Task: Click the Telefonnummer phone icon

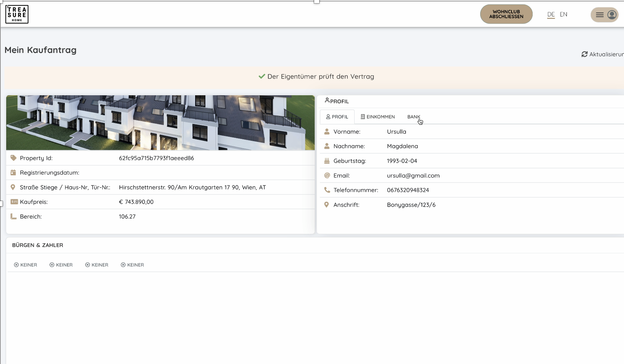Action: pos(327,190)
